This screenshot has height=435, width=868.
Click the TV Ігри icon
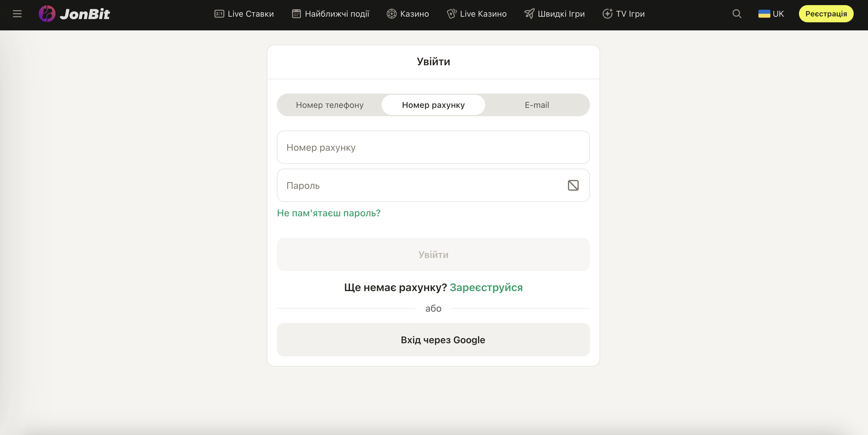tap(607, 14)
